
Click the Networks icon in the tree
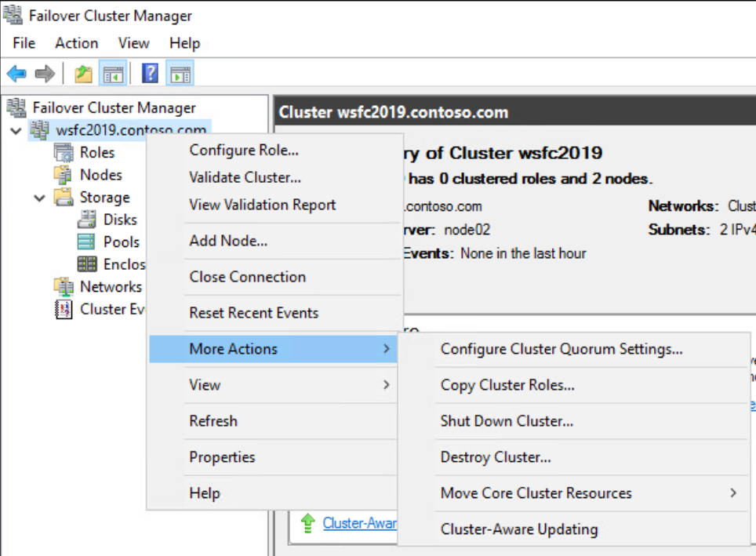[x=64, y=286]
